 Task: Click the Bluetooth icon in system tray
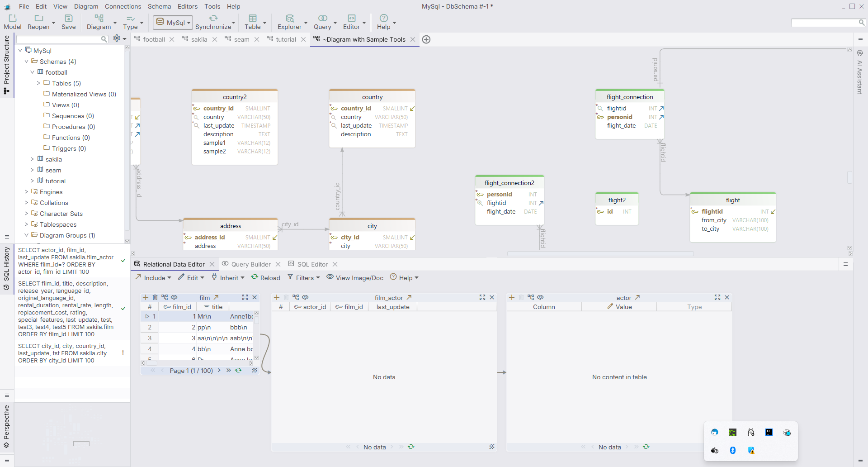pos(732,450)
